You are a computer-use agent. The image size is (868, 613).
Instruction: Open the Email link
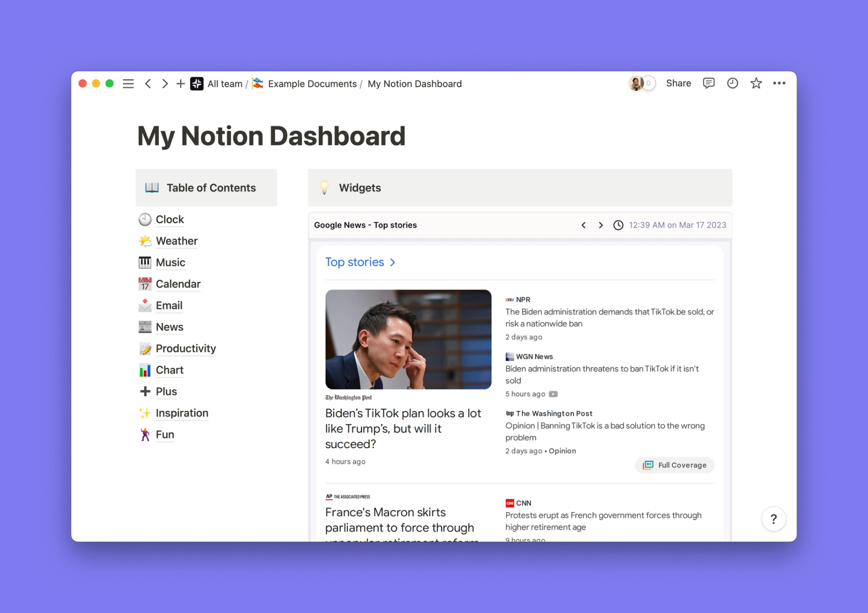click(x=169, y=305)
